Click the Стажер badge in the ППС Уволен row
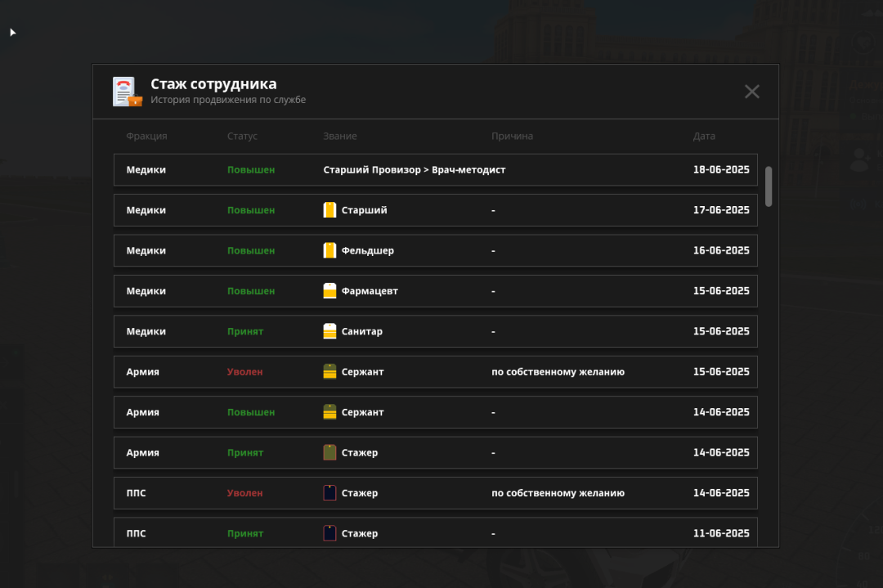Image resolution: width=883 pixels, height=588 pixels. coord(329,493)
